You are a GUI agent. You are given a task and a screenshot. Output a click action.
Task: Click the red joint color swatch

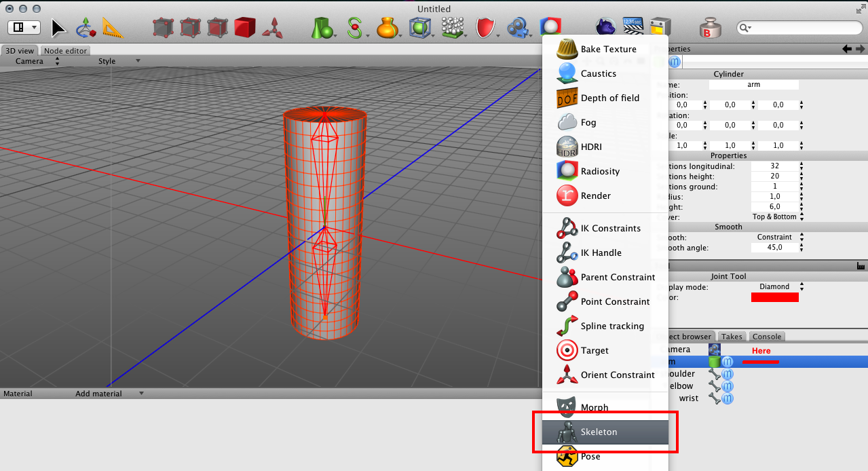click(x=774, y=298)
